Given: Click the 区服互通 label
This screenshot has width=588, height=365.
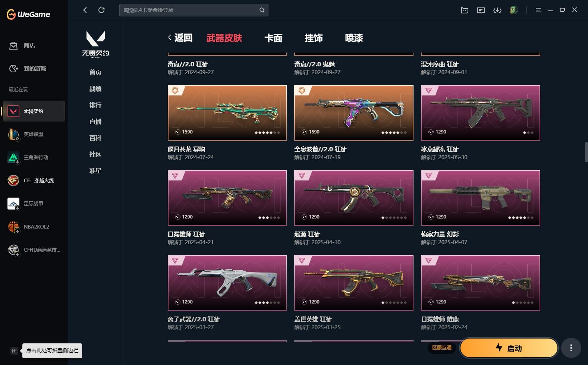Looking at the screenshot, I should [x=442, y=348].
